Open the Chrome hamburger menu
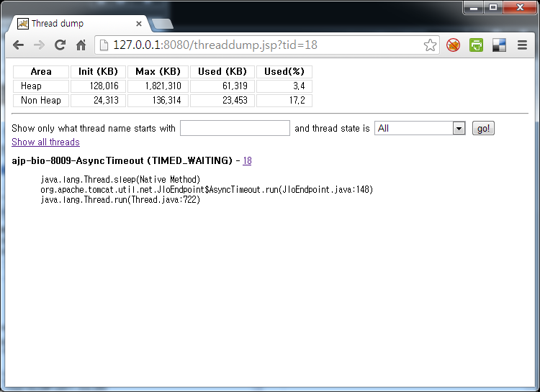 click(523, 45)
